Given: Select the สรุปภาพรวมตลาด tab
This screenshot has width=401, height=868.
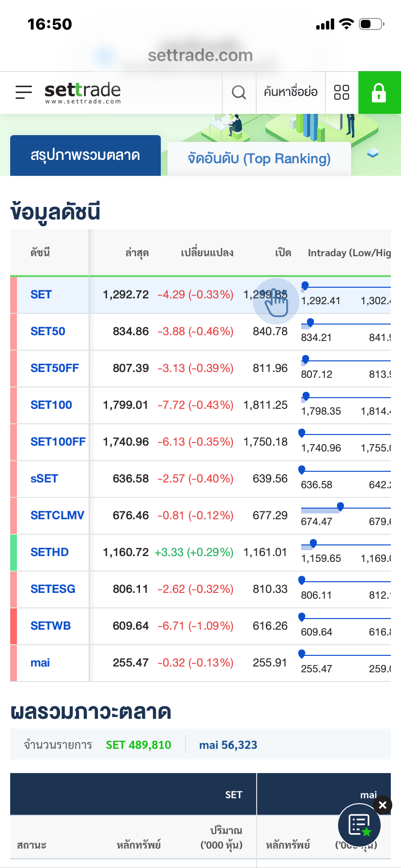Looking at the screenshot, I should point(85,155).
